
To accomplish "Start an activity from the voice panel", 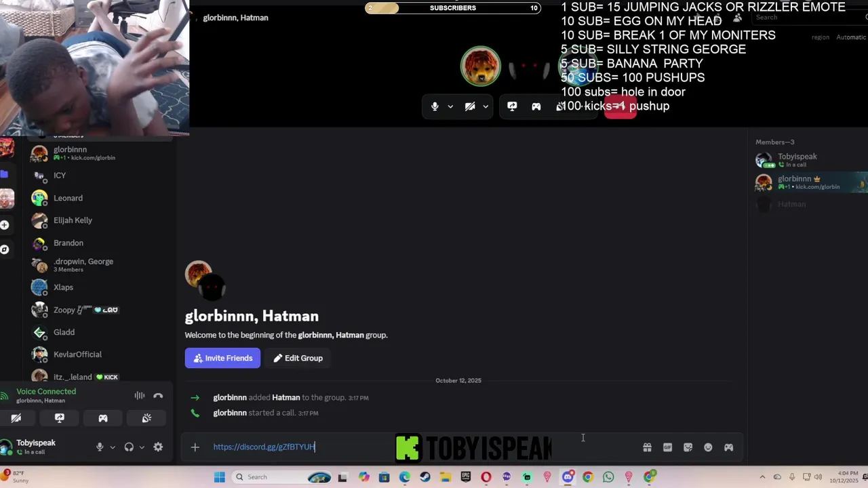I will pos(103,418).
